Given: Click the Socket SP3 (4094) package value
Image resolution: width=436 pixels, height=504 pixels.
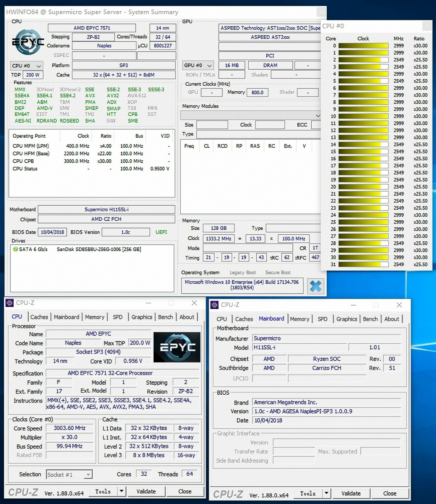Looking at the screenshot, I should pos(98,352).
